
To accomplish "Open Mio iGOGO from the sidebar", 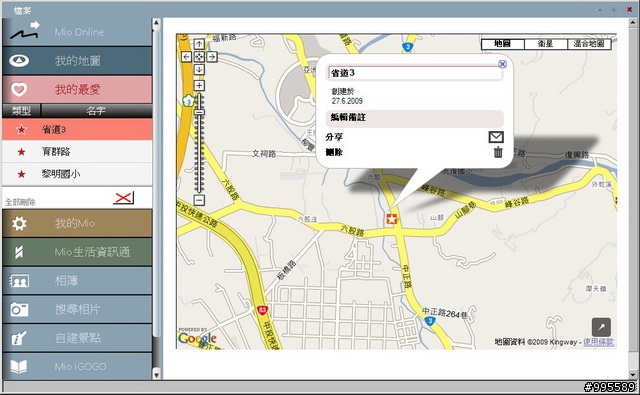I will point(77,366).
